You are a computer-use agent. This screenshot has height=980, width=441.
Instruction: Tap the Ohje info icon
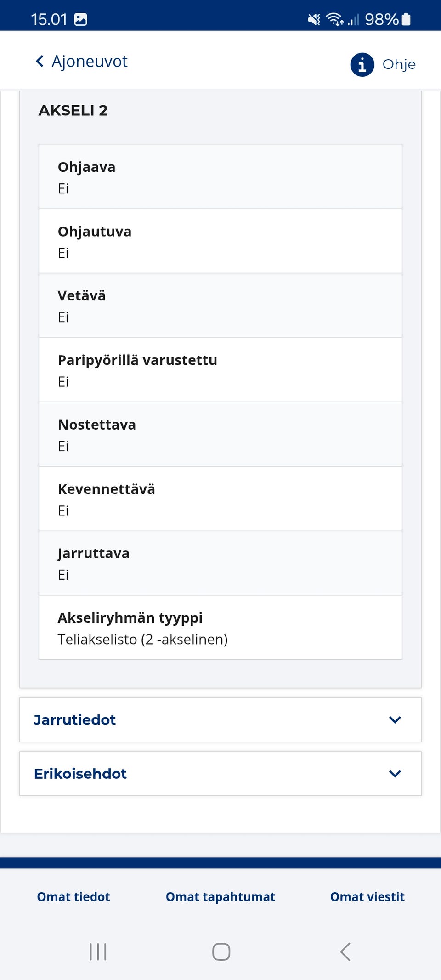[x=362, y=65]
